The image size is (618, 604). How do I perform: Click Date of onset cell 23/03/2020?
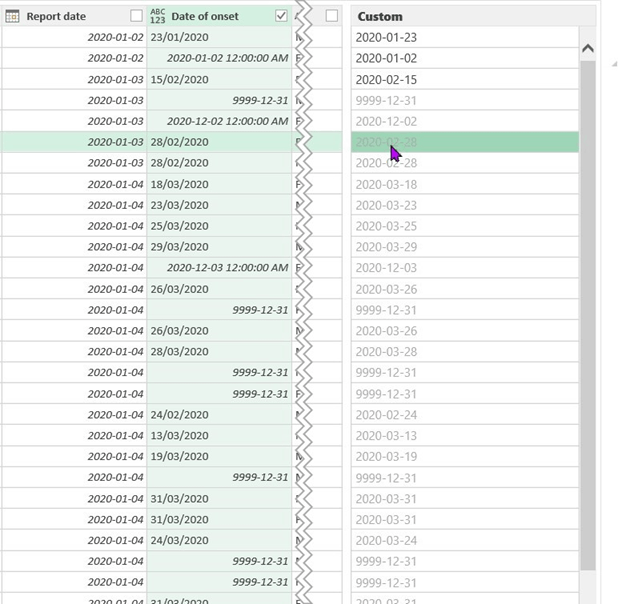[219, 205]
